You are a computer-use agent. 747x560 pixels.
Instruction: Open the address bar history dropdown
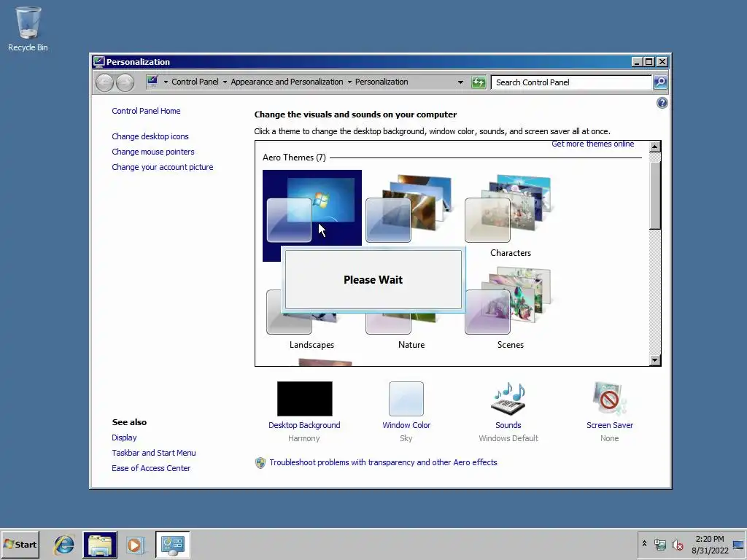[460, 82]
